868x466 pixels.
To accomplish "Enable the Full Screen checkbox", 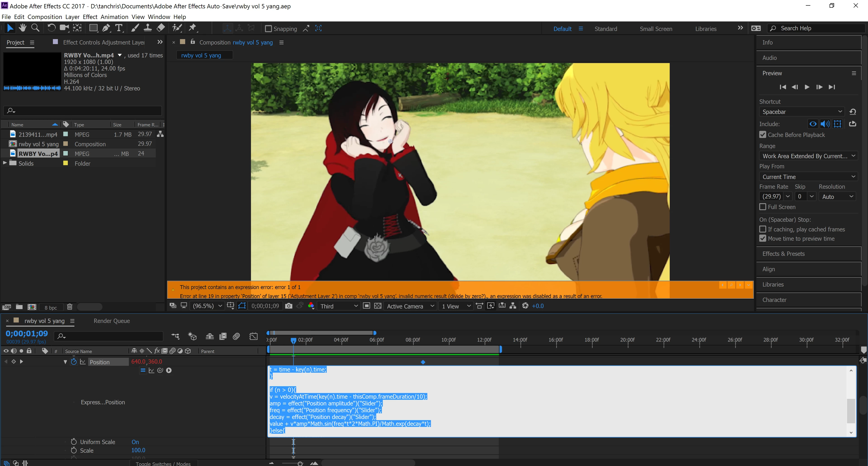I will [x=763, y=207].
